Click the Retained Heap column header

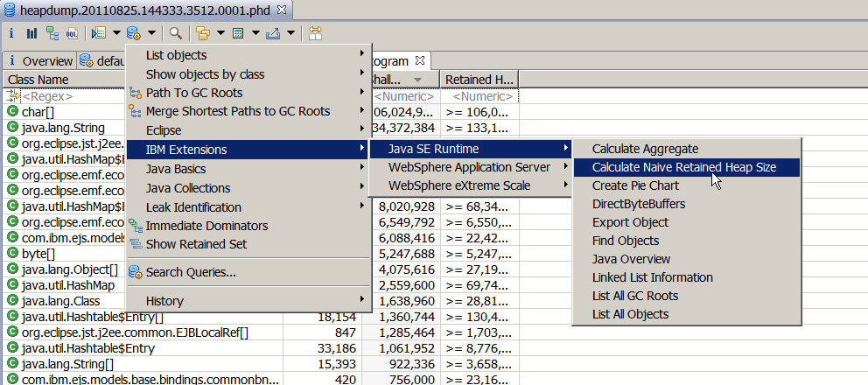tap(479, 80)
